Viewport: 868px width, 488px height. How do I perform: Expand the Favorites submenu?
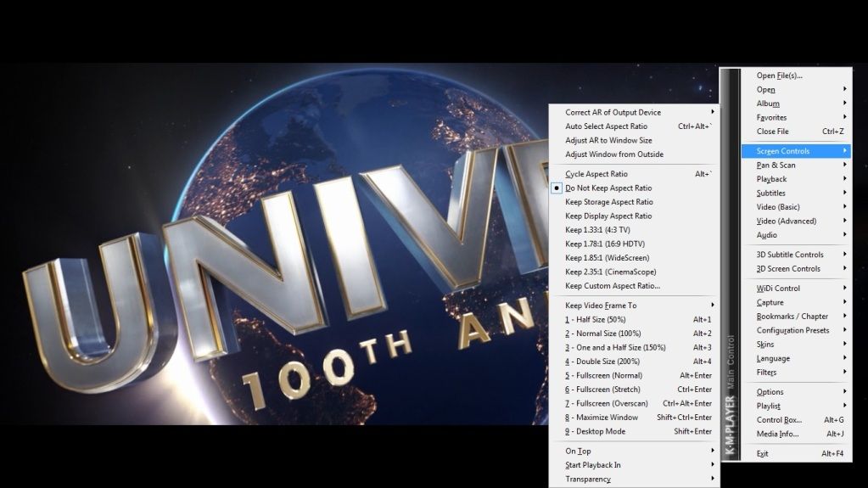pyautogui.click(x=796, y=117)
